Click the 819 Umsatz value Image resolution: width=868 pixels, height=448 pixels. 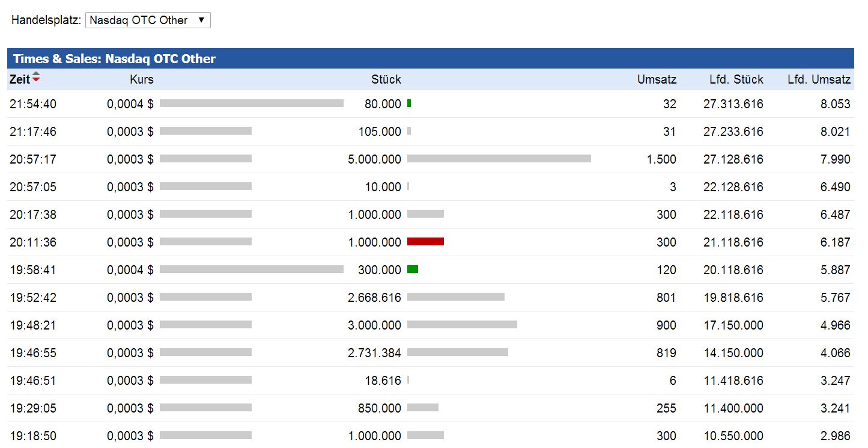[666, 353]
